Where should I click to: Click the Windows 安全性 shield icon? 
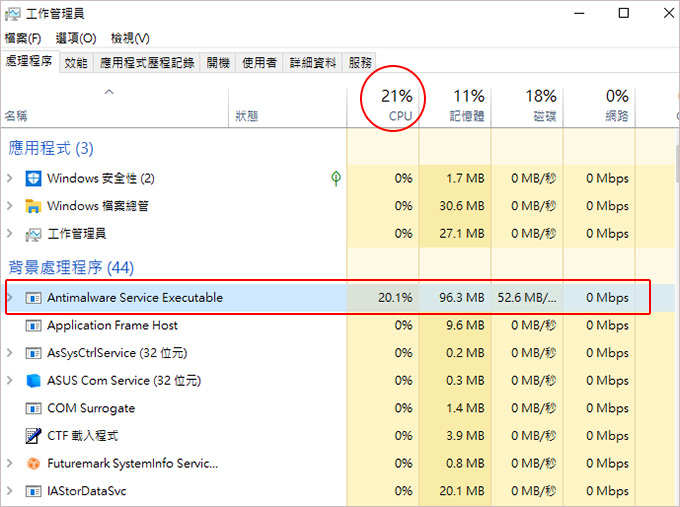click(x=33, y=178)
